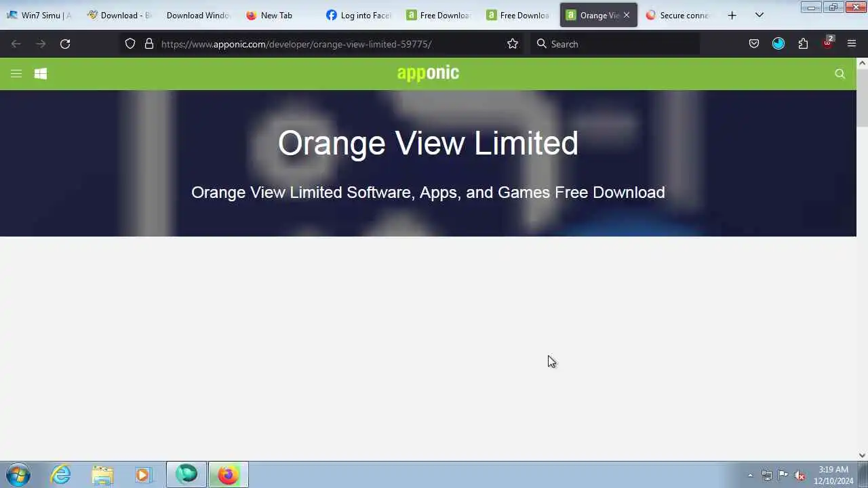The width and height of the screenshot is (868, 488).
Task: Click the network tray icon
Action: [767, 475]
